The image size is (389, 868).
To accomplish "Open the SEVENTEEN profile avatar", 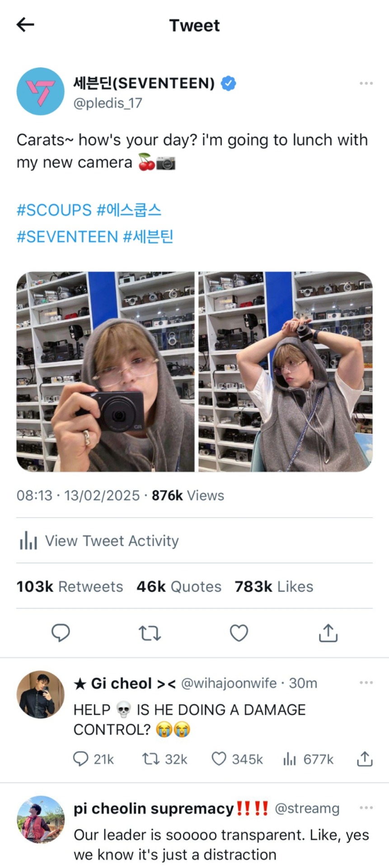I will (41, 91).
